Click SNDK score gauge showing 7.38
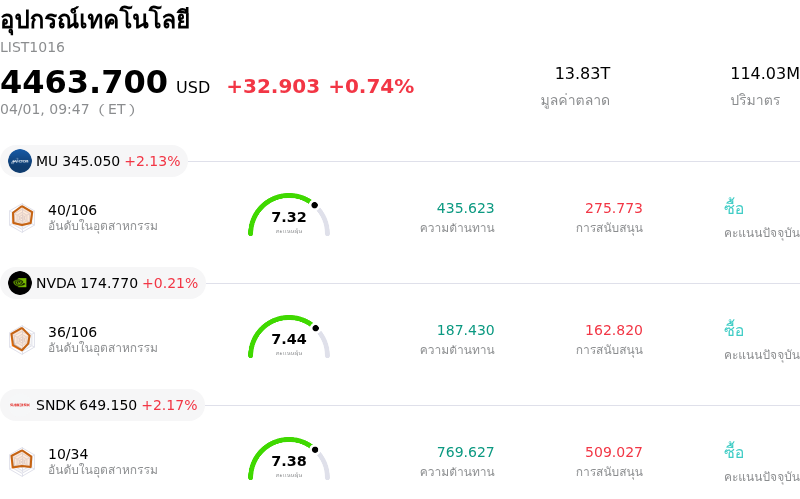800x499 pixels. click(x=289, y=460)
